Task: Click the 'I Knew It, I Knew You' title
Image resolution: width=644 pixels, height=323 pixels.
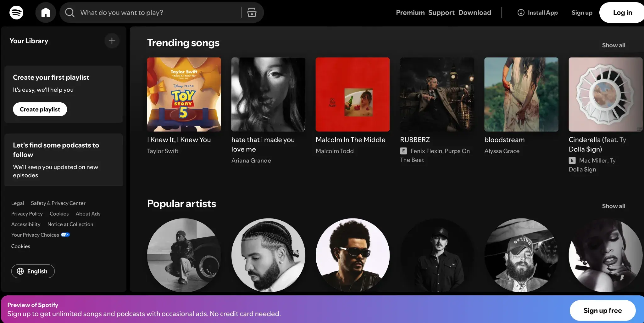Action: (x=179, y=140)
